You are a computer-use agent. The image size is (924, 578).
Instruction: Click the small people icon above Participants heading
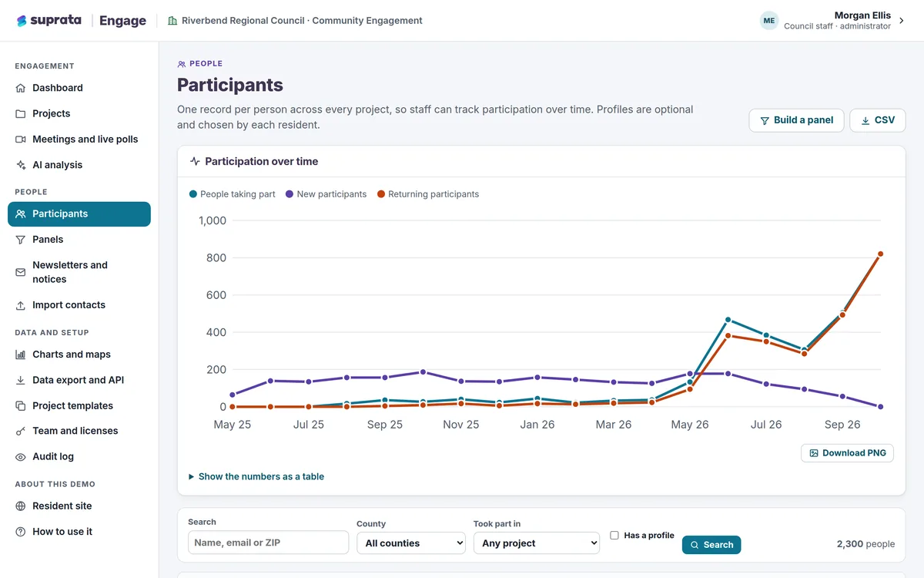(x=182, y=64)
